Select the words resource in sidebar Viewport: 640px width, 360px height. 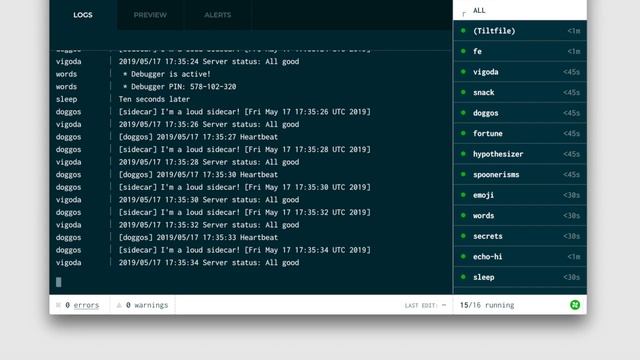tap(520, 216)
